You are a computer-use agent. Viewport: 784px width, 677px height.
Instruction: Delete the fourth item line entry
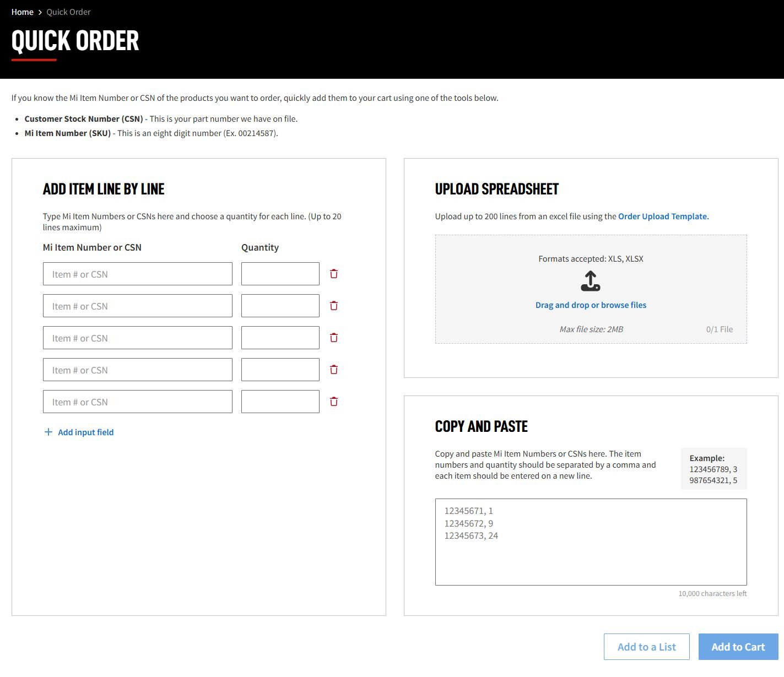334,369
